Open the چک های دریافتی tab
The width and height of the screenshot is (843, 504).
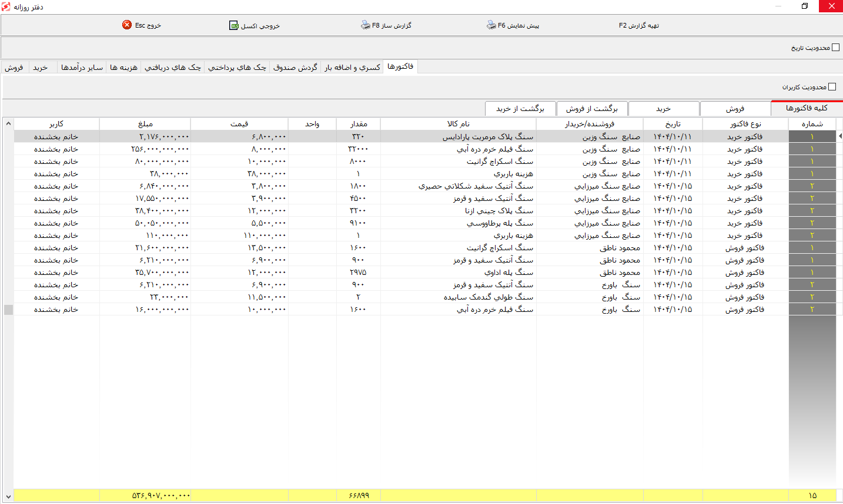click(173, 68)
